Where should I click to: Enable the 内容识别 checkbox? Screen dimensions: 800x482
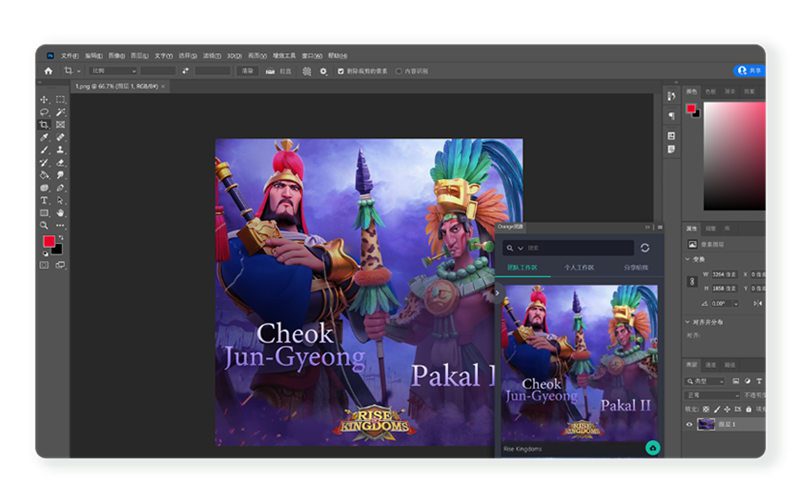click(399, 71)
